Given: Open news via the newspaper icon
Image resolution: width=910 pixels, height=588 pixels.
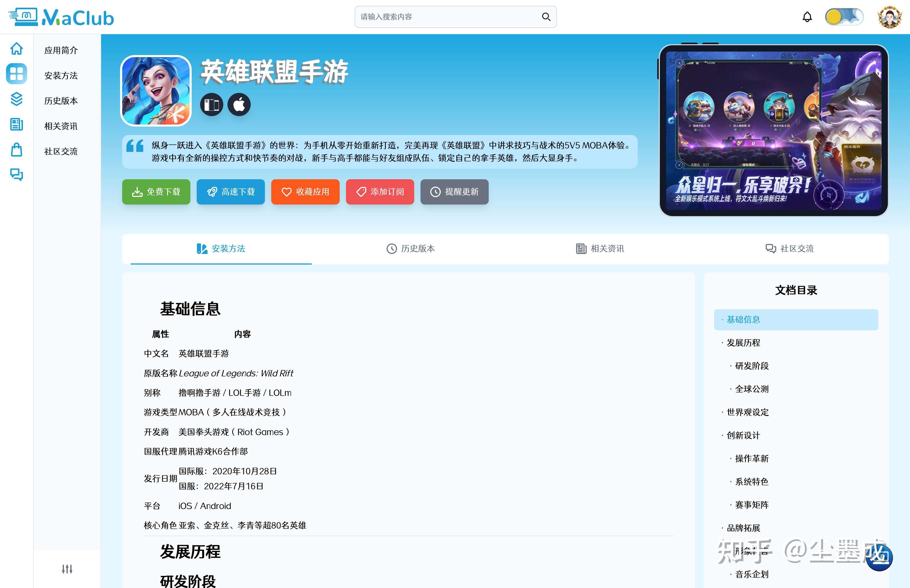Looking at the screenshot, I should tap(16, 124).
